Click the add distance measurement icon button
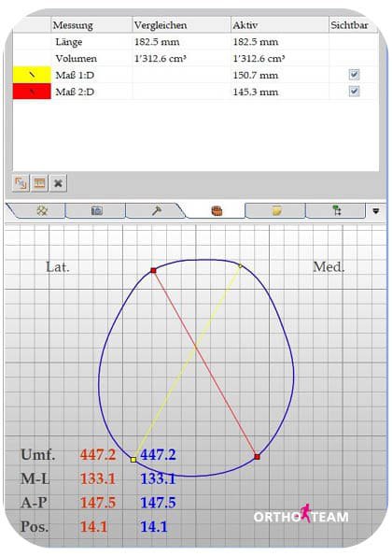The width and height of the screenshot is (392, 556). click(x=21, y=183)
